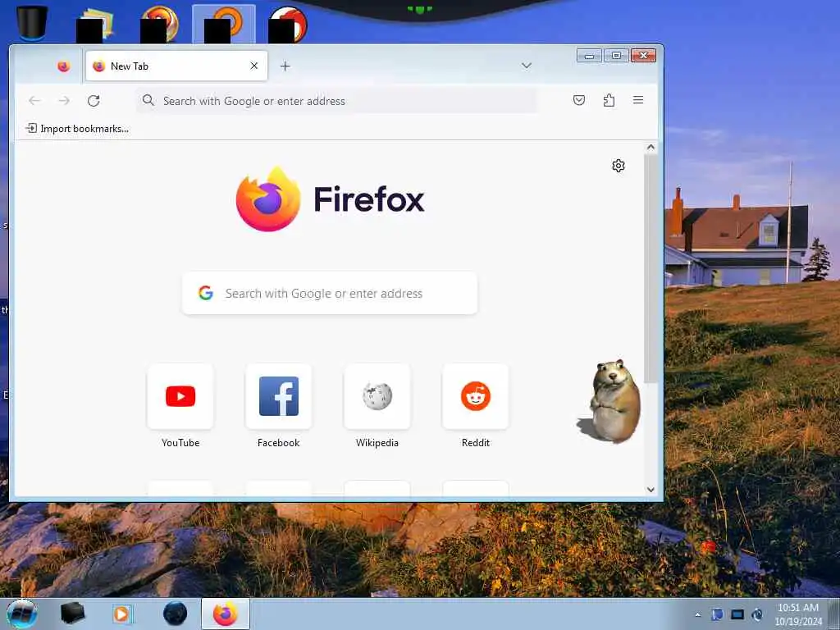Click the hamster desktop pet
The height and width of the screenshot is (630, 840).
pos(614,402)
